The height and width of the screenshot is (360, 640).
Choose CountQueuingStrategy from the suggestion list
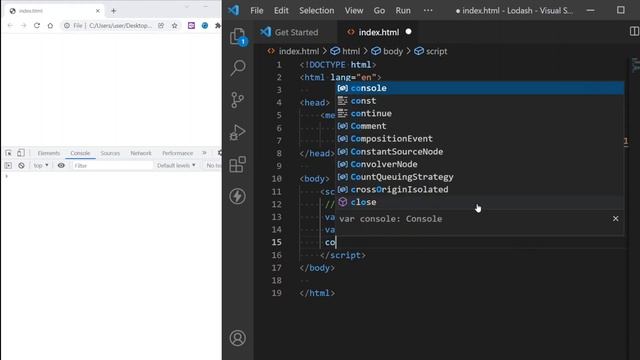click(x=480, y=177)
